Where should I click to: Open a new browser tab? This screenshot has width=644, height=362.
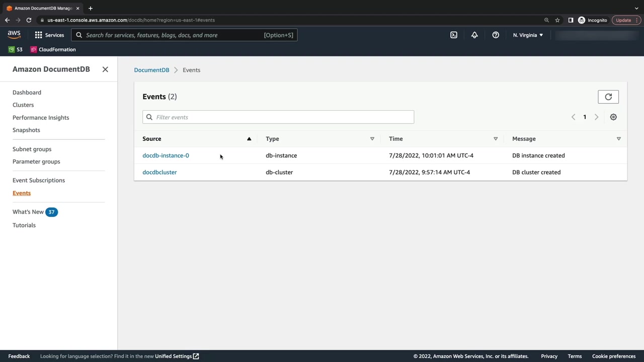(x=90, y=8)
